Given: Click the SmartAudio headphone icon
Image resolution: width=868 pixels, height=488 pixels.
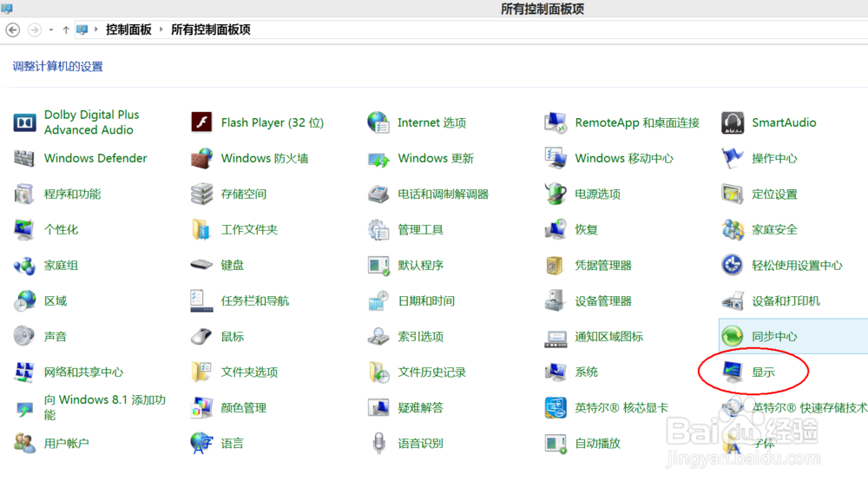Looking at the screenshot, I should click(733, 122).
